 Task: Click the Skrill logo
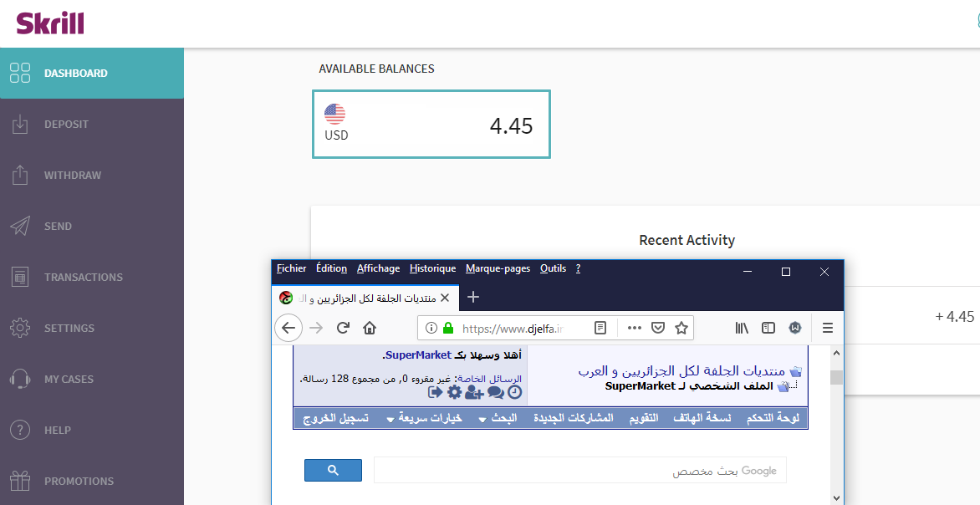point(50,23)
